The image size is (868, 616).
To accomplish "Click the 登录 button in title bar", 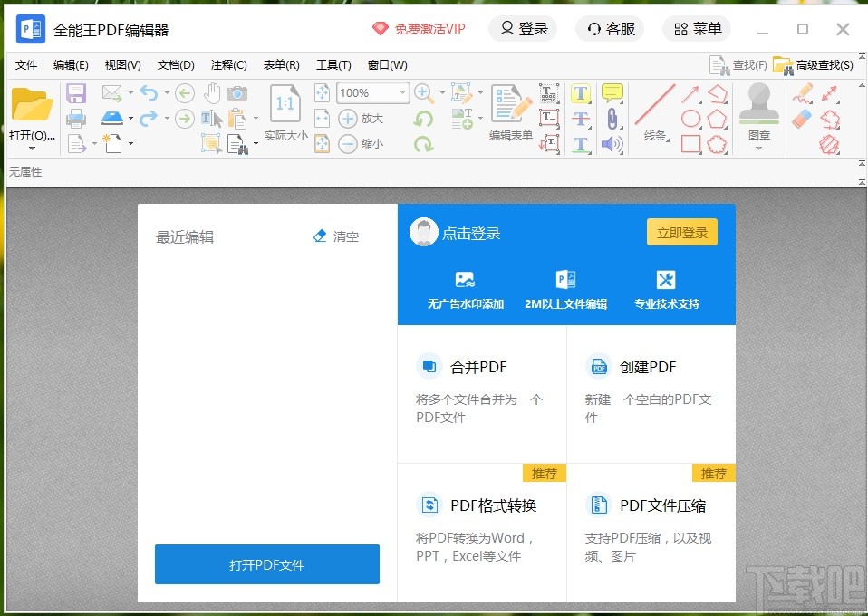I will point(523,29).
